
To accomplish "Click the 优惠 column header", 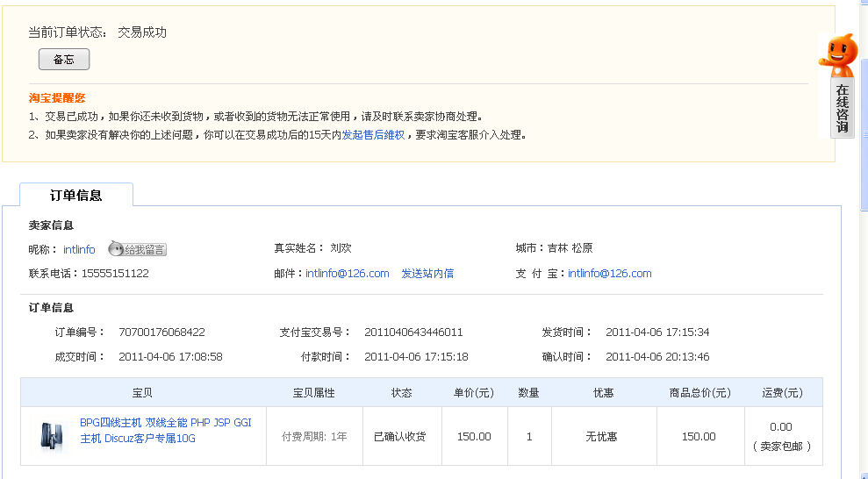I will pos(604,393).
